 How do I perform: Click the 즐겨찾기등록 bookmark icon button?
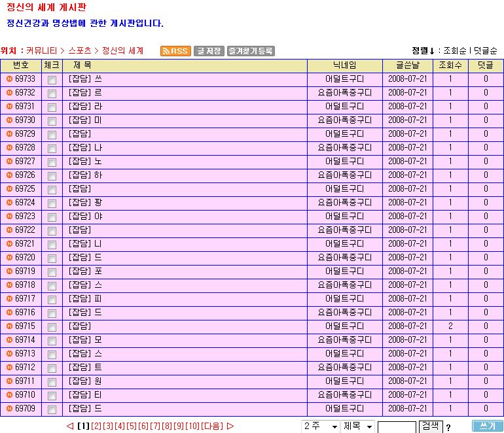251,51
